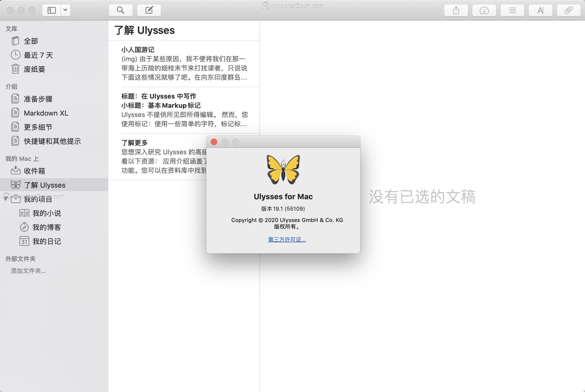Click the 了解 Ulysses list heading
This screenshot has width=585, height=392.
point(145,30)
